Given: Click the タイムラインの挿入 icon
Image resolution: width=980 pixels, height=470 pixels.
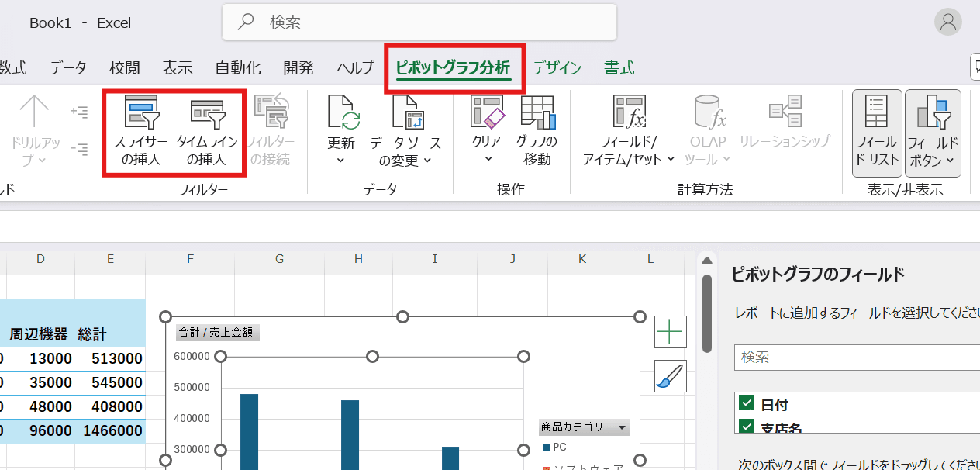Looking at the screenshot, I should [206, 113].
